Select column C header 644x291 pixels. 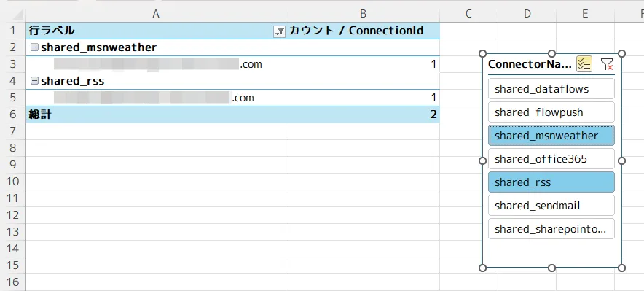tap(468, 14)
